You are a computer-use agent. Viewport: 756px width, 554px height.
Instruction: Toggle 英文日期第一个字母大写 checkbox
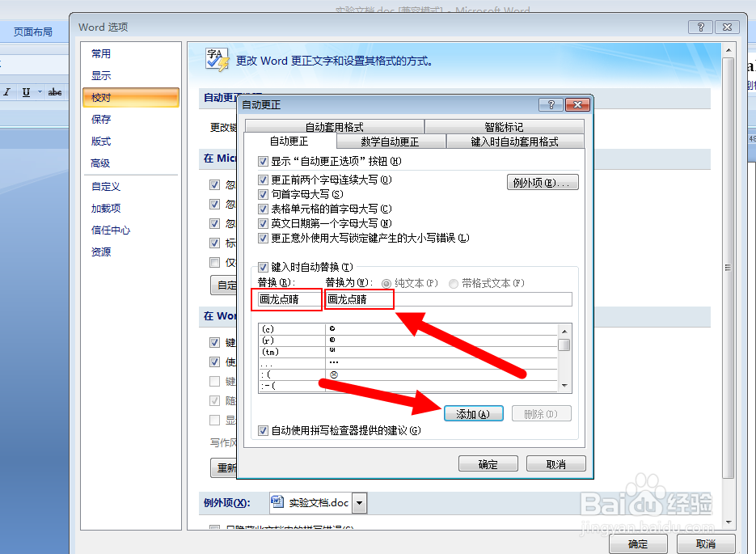263,223
